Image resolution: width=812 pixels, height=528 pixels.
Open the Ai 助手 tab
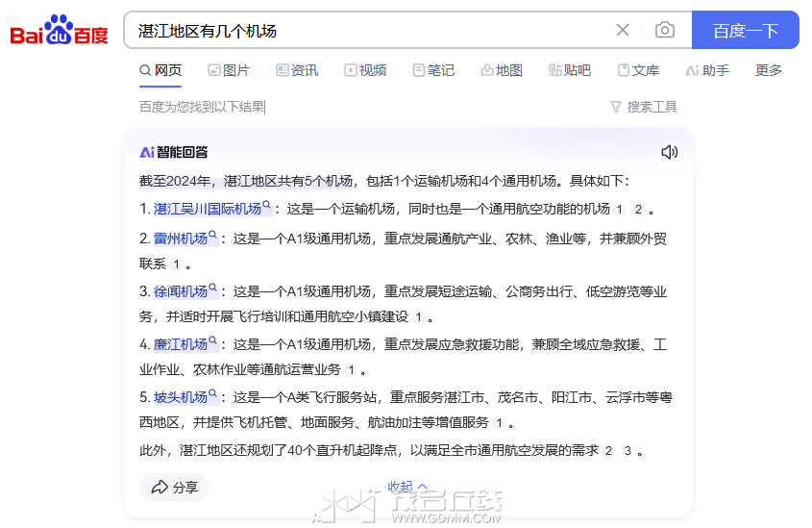pos(707,70)
